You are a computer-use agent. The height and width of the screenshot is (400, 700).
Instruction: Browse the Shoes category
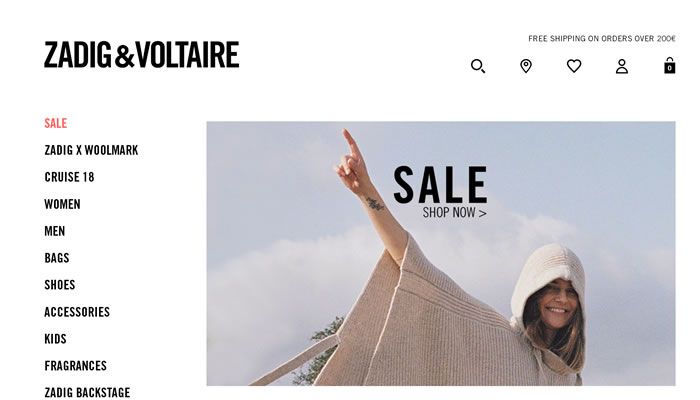coord(59,285)
